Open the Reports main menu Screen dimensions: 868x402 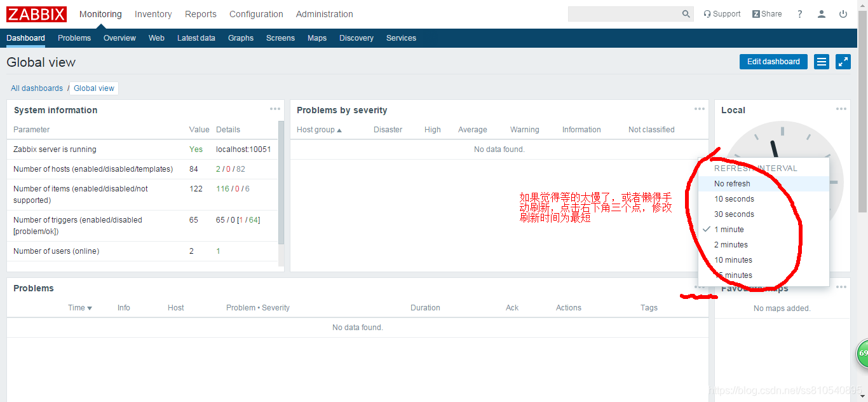pyautogui.click(x=201, y=14)
